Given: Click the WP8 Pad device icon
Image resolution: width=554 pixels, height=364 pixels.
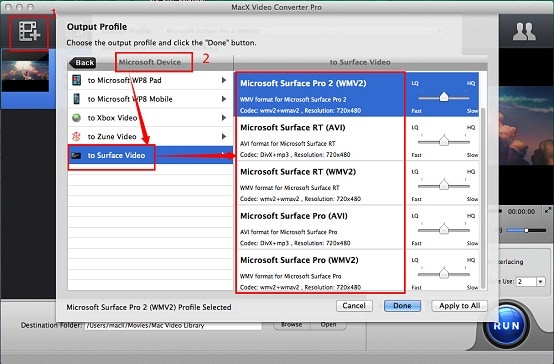Looking at the screenshot, I should tap(76, 80).
